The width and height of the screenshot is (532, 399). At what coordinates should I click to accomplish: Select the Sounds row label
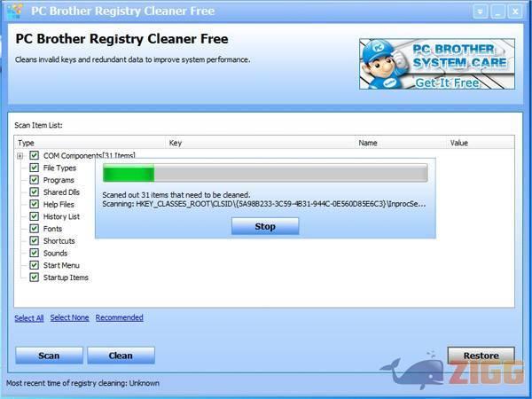click(x=55, y=253)
